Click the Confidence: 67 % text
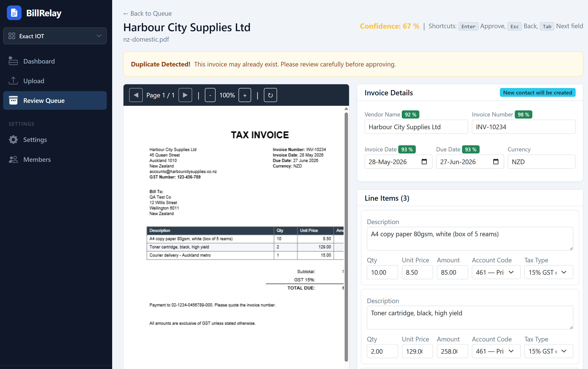Screen dimensions: 588x369 click(389, 26)
